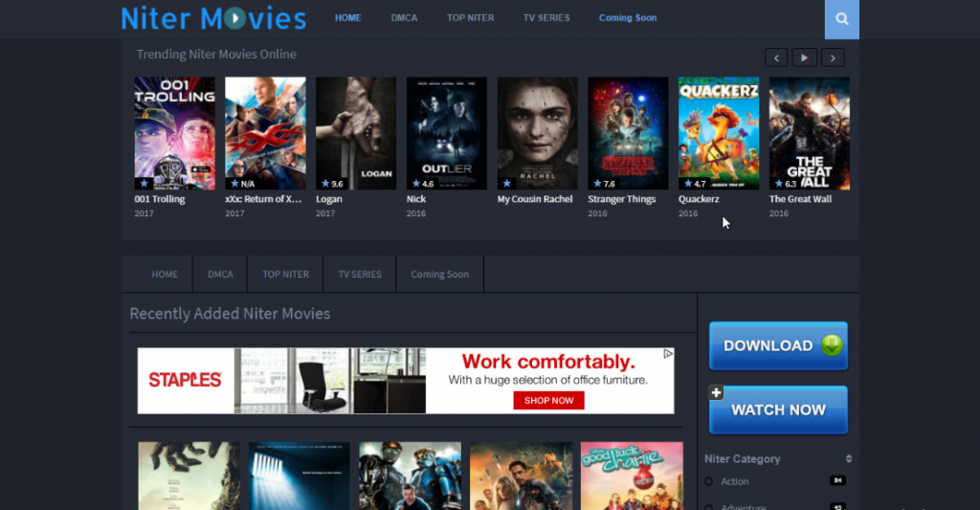Switch to TV SERIES tab in secondary bar
The image size is (980, 510).
[x=360, y=274]
